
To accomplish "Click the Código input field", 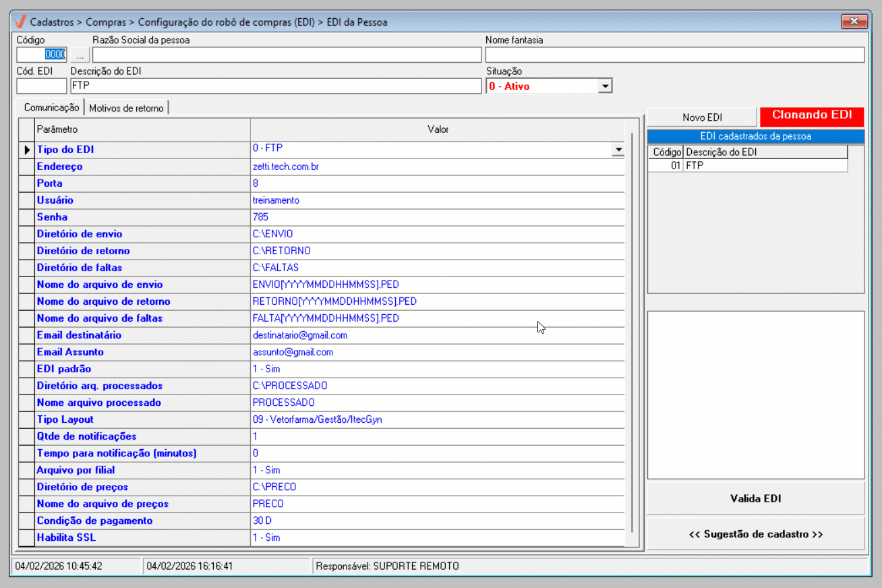I will click(x=41, y=55).
